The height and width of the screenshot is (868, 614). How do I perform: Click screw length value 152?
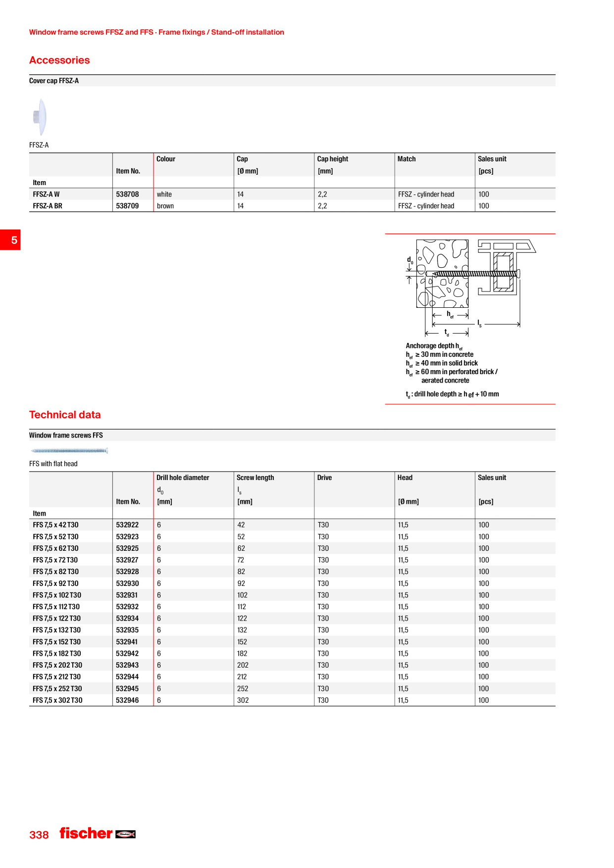[x=242, y=642]
